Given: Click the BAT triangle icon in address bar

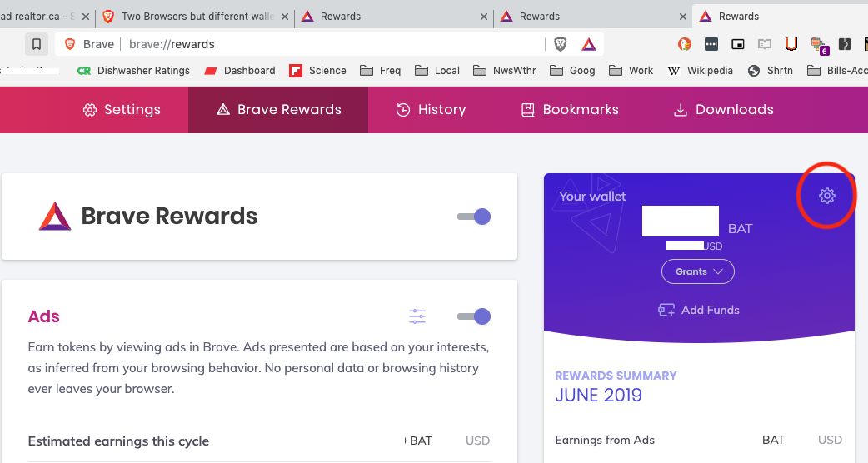Looking at the screenshot, I should tap(589, 44).
